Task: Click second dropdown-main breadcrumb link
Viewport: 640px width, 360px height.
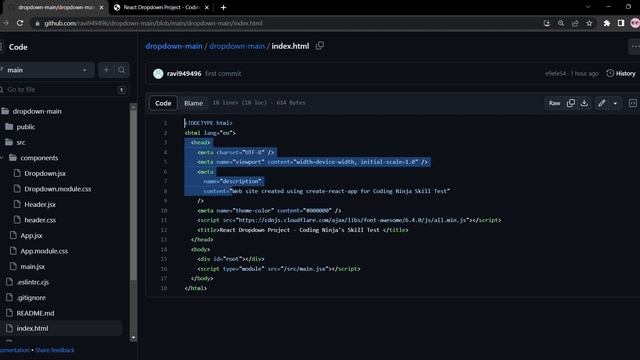Action: (x=237, y=46)
